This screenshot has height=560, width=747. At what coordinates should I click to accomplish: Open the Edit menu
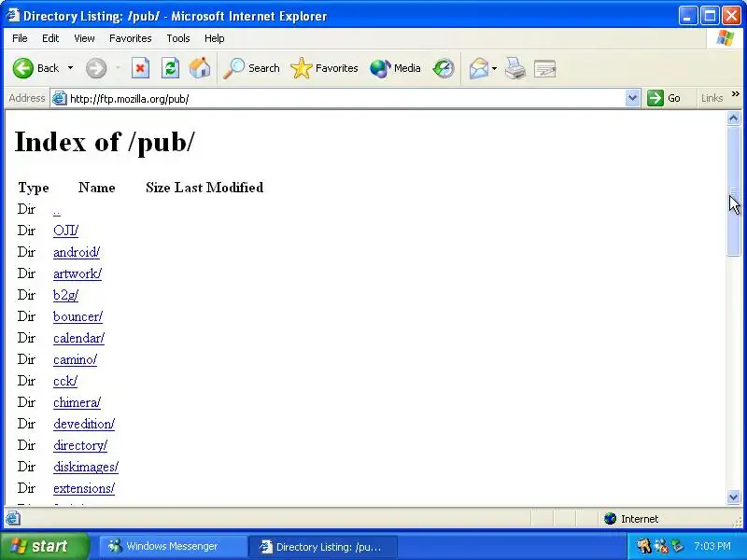[50, 38]
